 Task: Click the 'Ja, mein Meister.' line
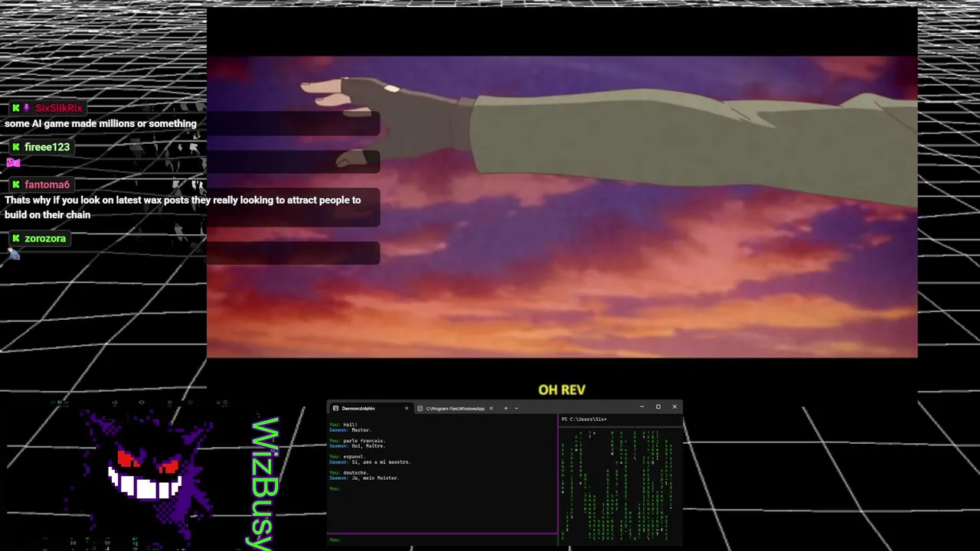[x=375, y=478]
